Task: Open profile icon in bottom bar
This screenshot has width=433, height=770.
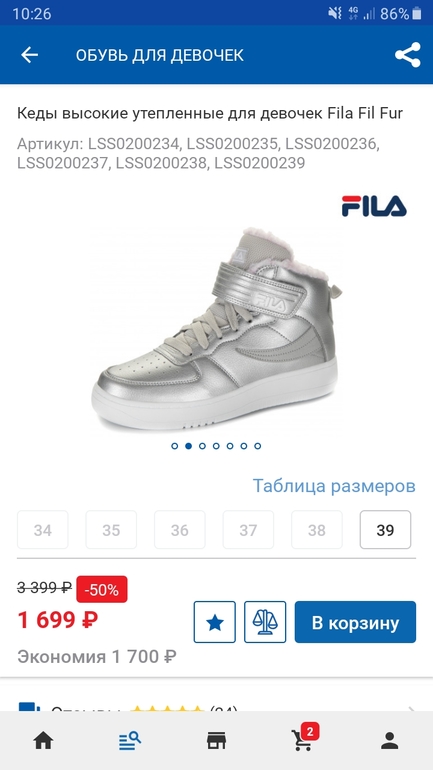Action: click(x=390, y=741)
